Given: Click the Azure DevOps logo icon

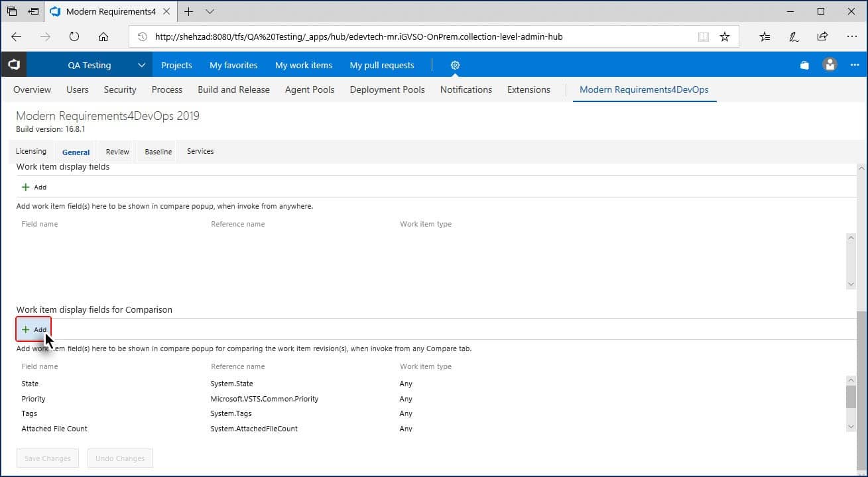Looking at the screenshot, I should click(14, 65).
